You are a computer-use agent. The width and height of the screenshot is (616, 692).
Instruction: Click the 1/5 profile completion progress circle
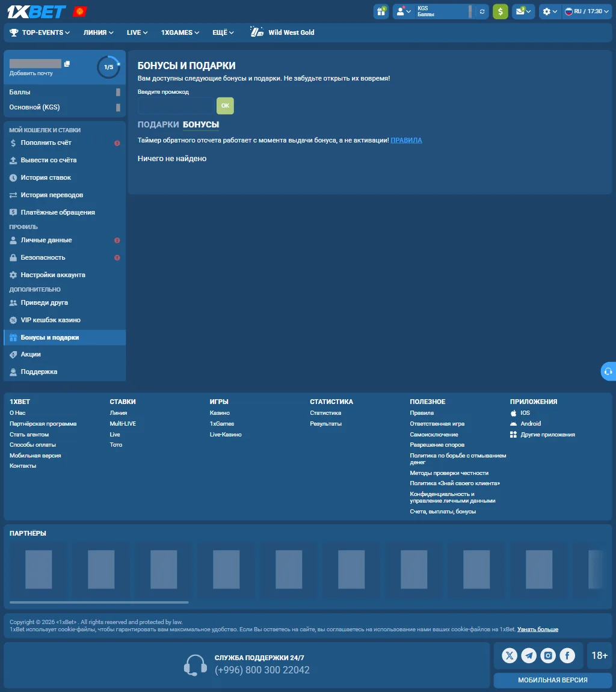point(109,67)
